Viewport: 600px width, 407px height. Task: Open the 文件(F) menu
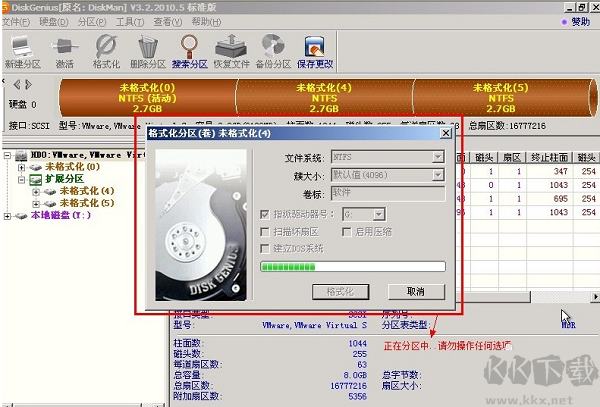(x=16, y=22)
